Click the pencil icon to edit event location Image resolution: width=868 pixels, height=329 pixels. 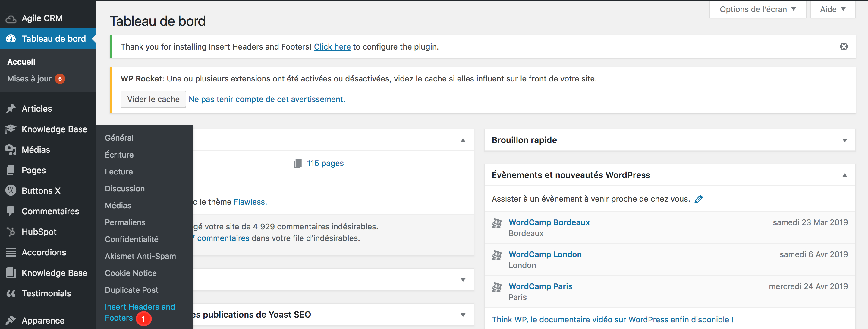tap(699, 199)
